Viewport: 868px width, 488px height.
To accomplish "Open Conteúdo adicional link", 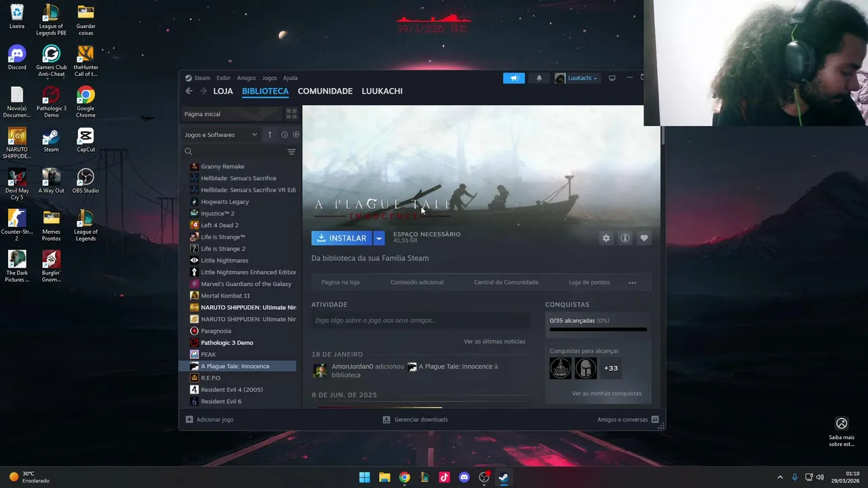I will 417,283.
